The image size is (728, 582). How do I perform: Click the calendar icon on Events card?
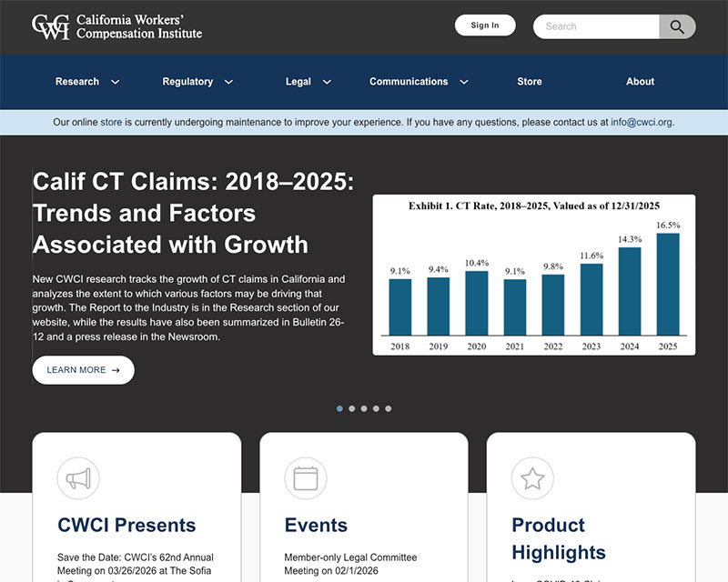306,478
